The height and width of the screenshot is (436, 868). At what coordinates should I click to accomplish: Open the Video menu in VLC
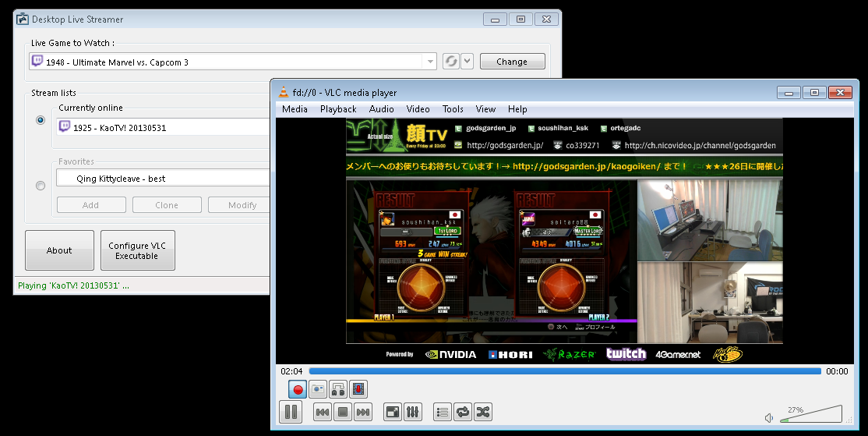pyautogui.click(x=418, y=109)
